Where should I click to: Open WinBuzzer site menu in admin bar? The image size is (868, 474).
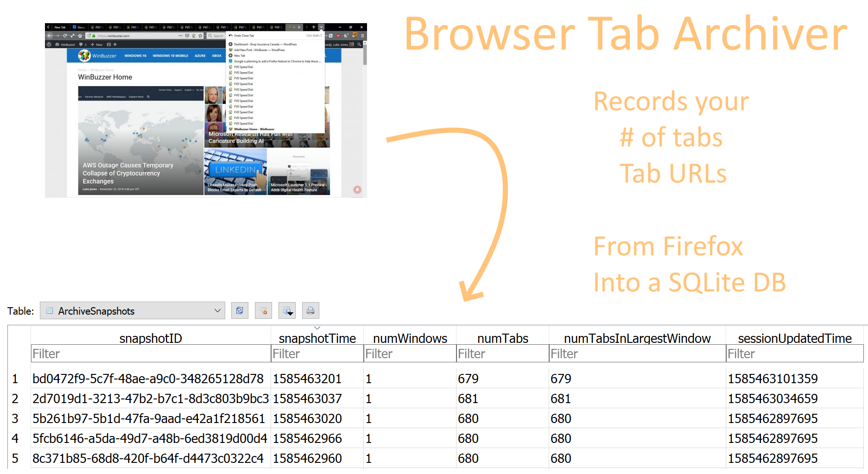click(65, 44)
